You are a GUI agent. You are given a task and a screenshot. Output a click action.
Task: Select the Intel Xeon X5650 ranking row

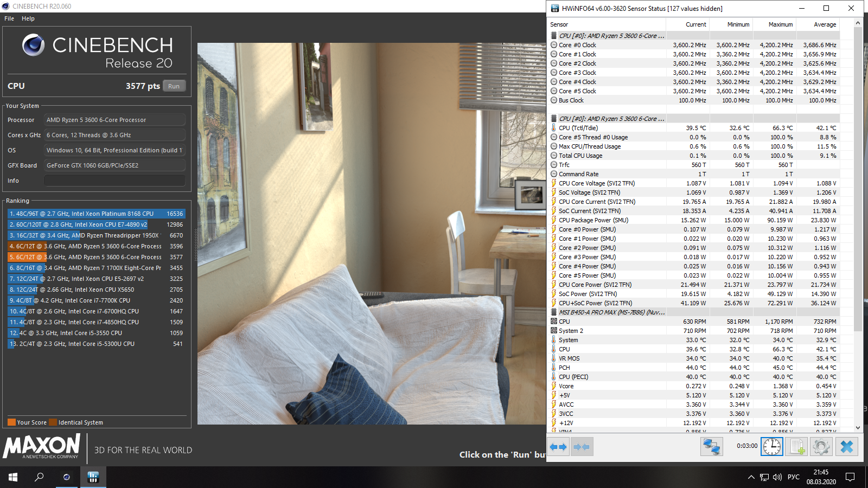[96, 290]
